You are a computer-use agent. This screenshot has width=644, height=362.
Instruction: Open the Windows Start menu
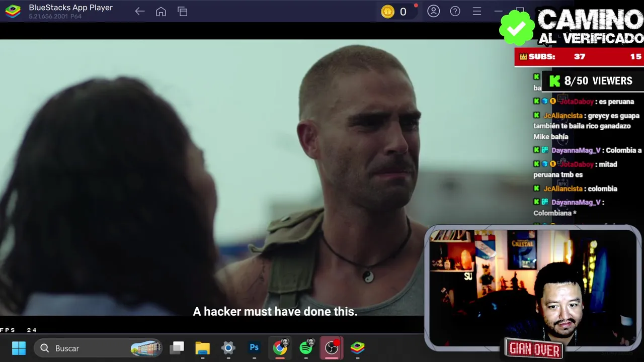tap(19, 348)
